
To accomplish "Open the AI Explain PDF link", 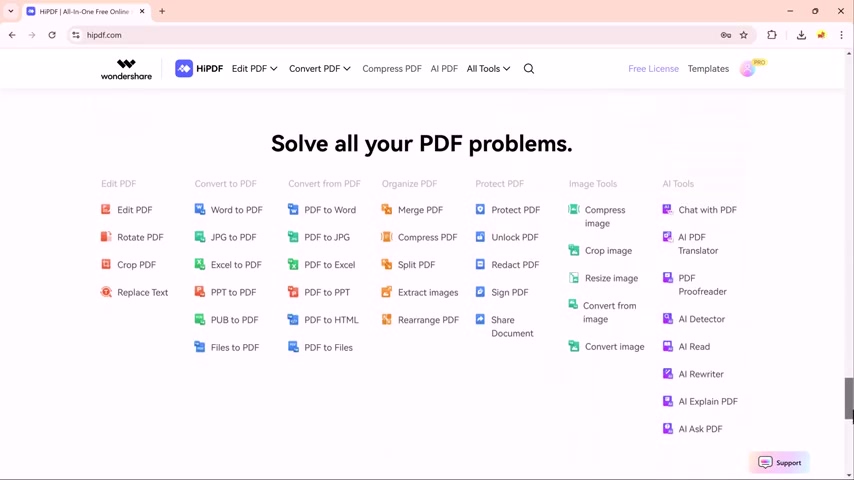I will pos(700,402).
